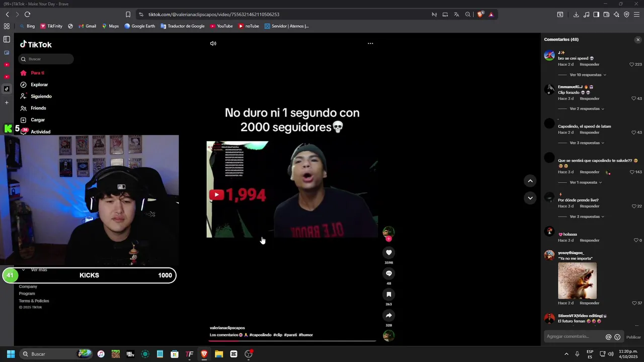Screen dimensions: 644x362
Task: Like the comment 'bro se crei speed'
Action: (x=632, y=64)
